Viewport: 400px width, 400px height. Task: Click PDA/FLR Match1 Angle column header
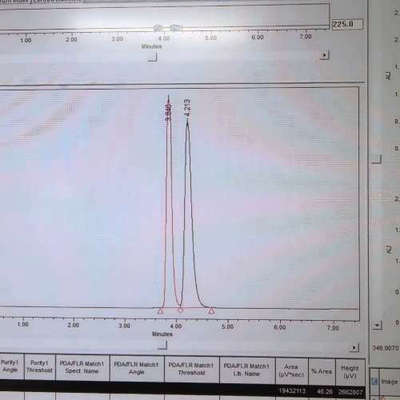(x=137, y=369)
